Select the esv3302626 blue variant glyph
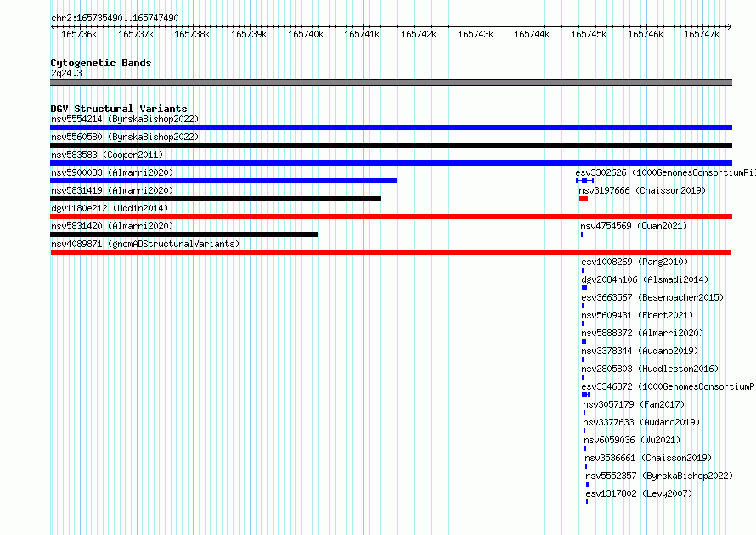The width and height of the screenshot is (756, 535). (x=585, y=181)
